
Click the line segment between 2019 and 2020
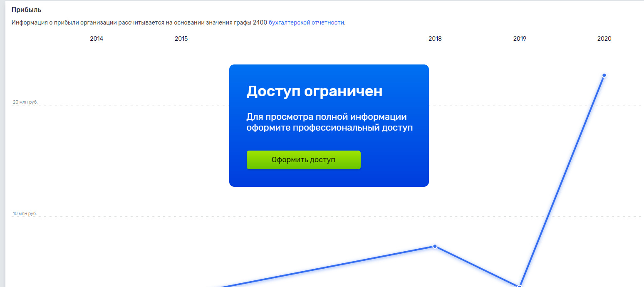(x=562, y=181)
